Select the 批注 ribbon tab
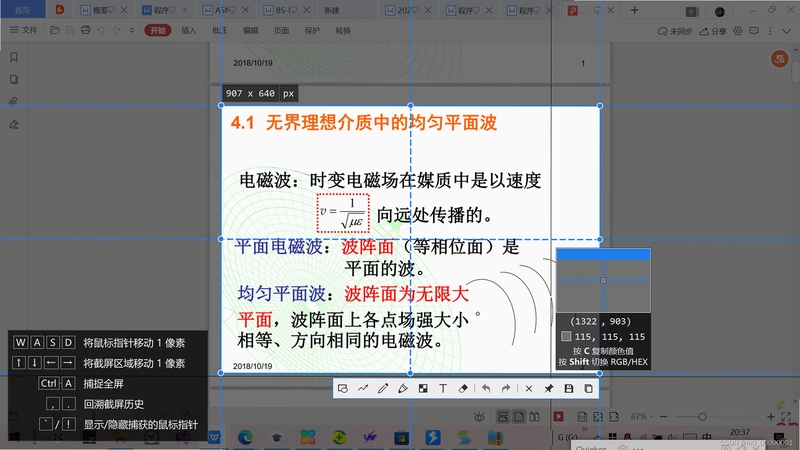 click(x=219, y=31)
